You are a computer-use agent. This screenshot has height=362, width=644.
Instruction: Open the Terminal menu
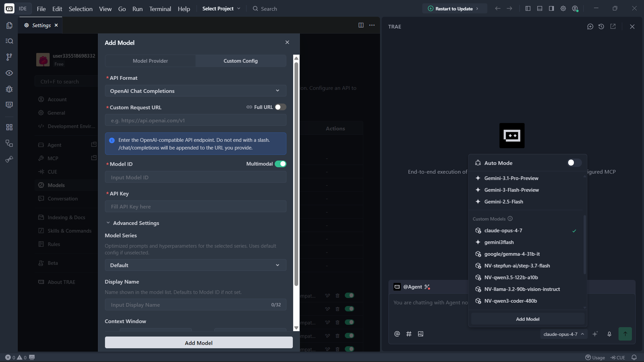click(160, 9)
